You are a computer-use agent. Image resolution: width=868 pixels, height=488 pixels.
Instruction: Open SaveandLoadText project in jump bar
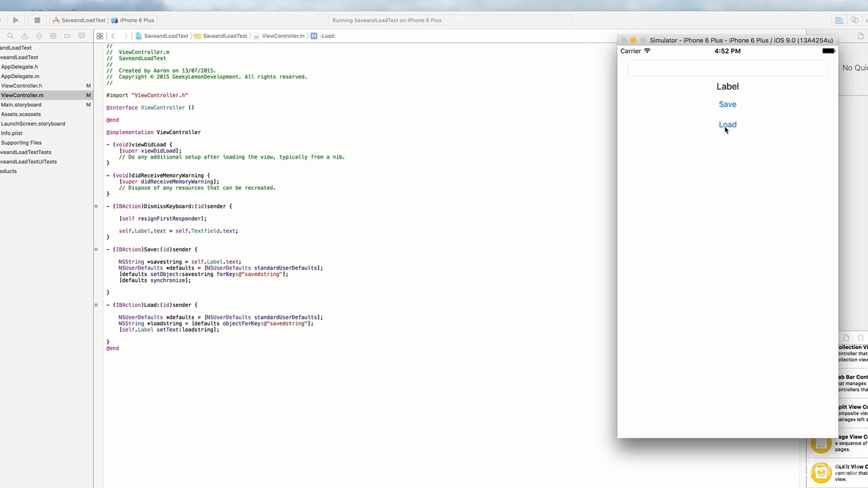click(161, 36)
